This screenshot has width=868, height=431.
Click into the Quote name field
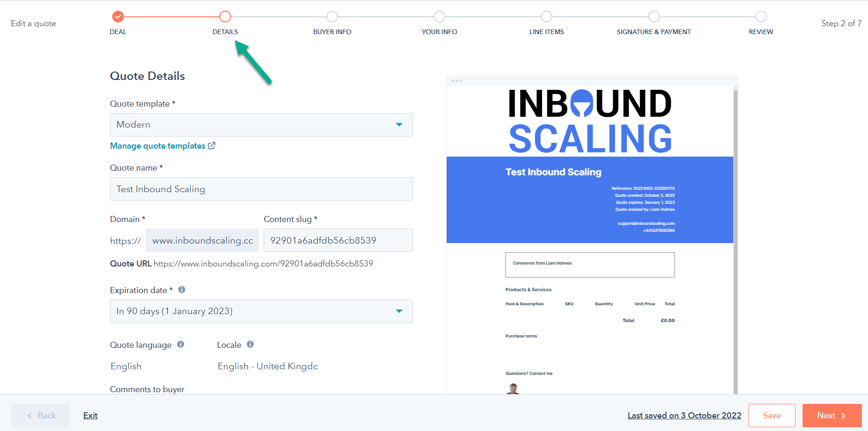click(261, 189)
